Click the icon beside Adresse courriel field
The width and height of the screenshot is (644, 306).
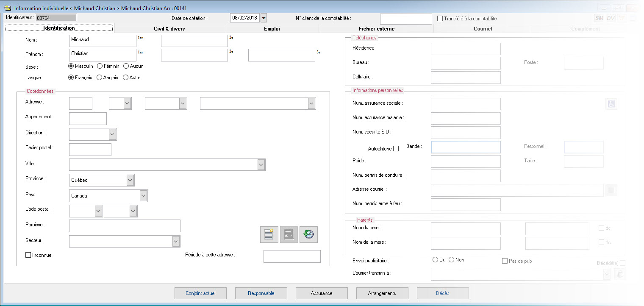611,190
